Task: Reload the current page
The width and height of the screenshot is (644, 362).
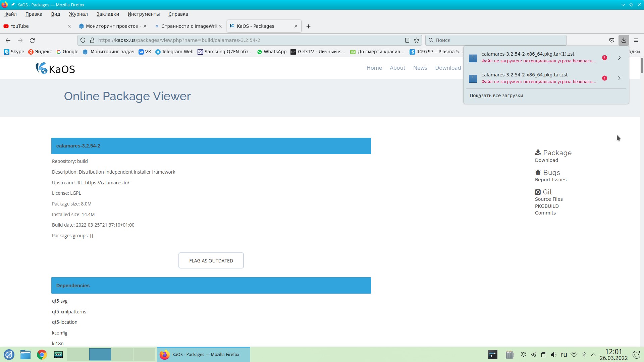Action: tap(32, 40)
